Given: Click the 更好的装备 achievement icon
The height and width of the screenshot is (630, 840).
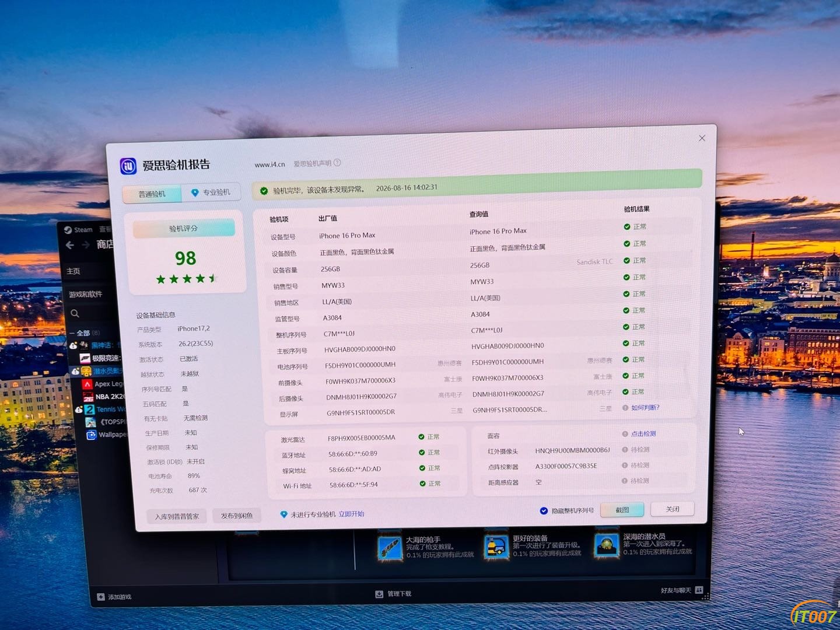Looking at the screenshot, I should tap(497, 547).
